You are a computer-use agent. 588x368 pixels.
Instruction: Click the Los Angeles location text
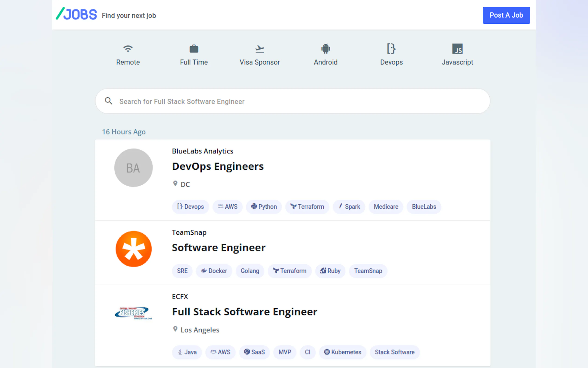tap(200, 330)
